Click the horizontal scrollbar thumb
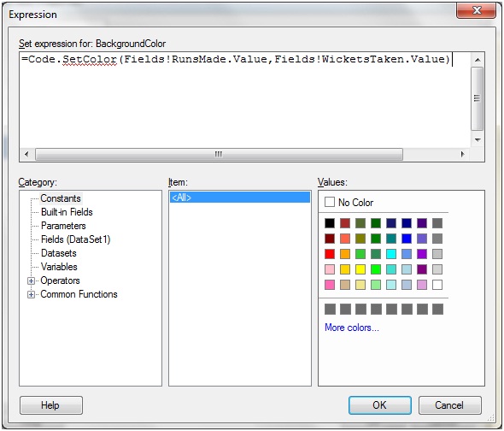 [x=219, y=154]
